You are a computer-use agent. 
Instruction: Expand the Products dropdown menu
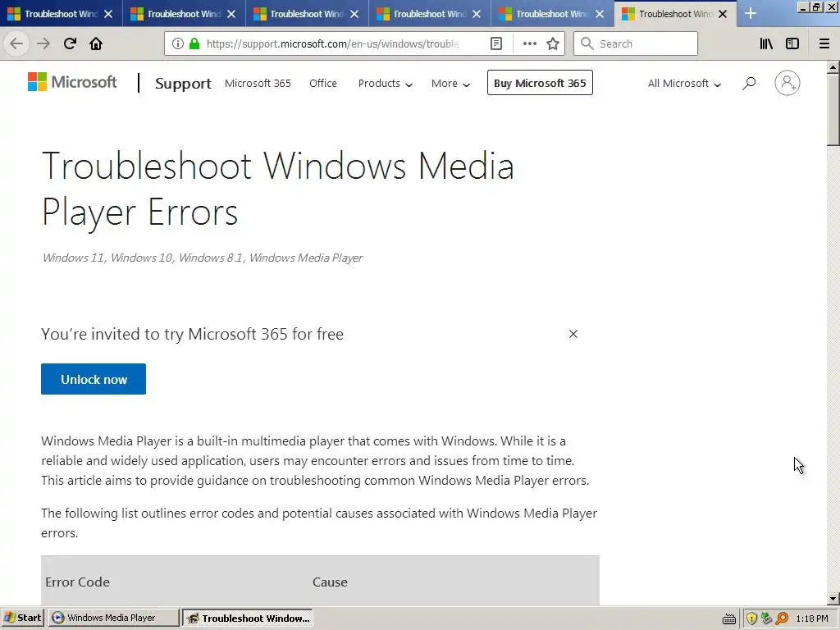pos(386,83)
